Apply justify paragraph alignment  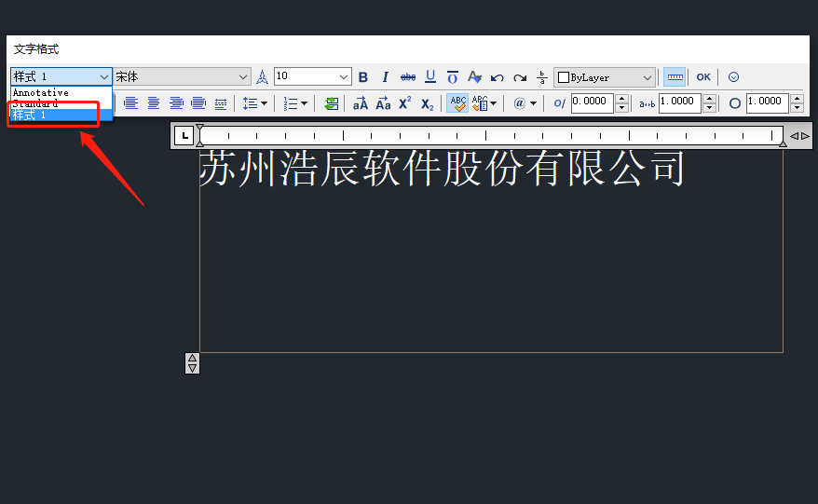[x=198, y=103]
